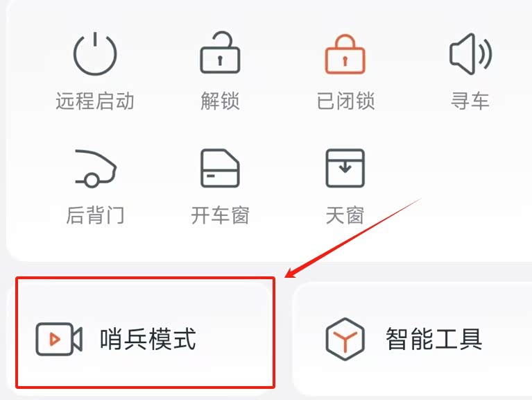532x400 pixels.
Task: Tap the car door window icon
Action: click(x=220, y=168)
